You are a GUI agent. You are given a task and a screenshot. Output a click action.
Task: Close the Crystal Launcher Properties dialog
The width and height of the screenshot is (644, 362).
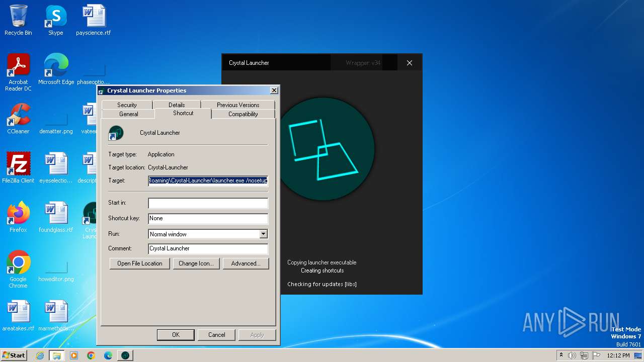pos(274,90)
